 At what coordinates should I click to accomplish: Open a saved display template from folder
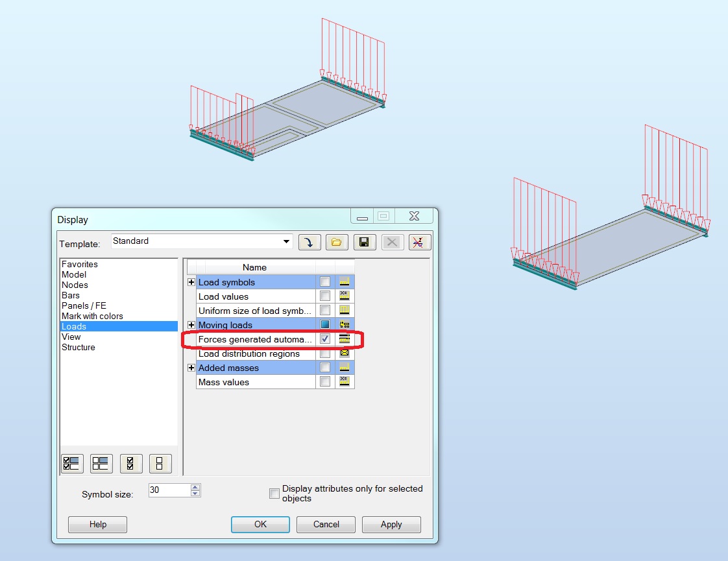(337, 241)
